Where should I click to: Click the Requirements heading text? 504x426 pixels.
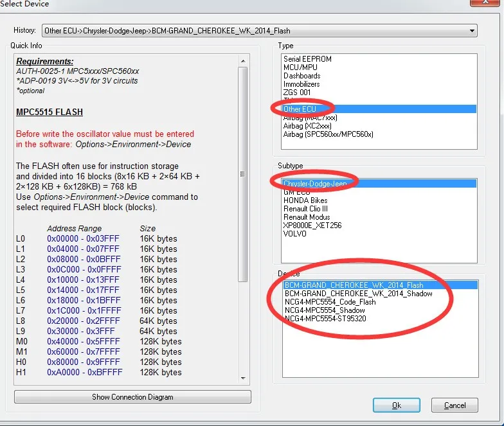click(45, 62)
